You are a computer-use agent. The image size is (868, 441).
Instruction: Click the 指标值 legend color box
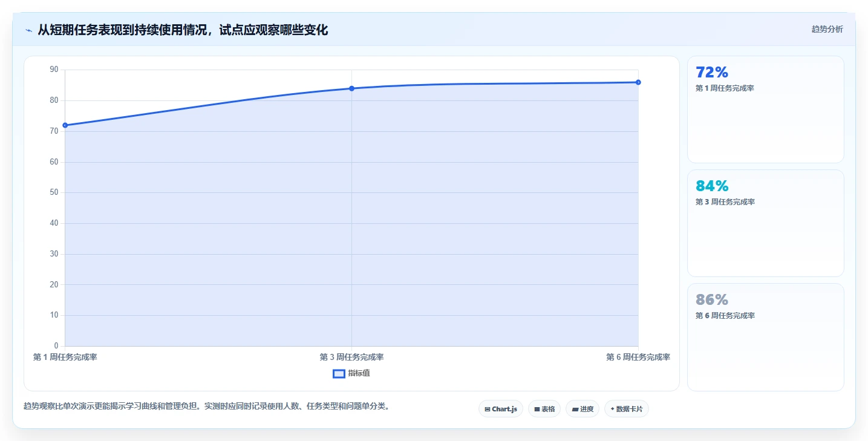339,374
